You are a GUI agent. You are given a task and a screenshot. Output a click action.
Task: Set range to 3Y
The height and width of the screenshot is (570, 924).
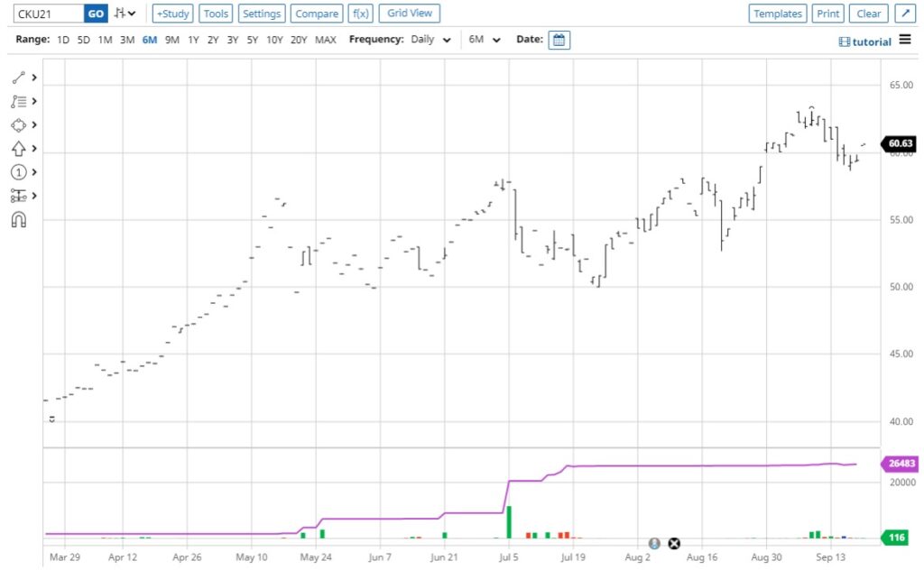pyautogui.click(x=233, y=40)
